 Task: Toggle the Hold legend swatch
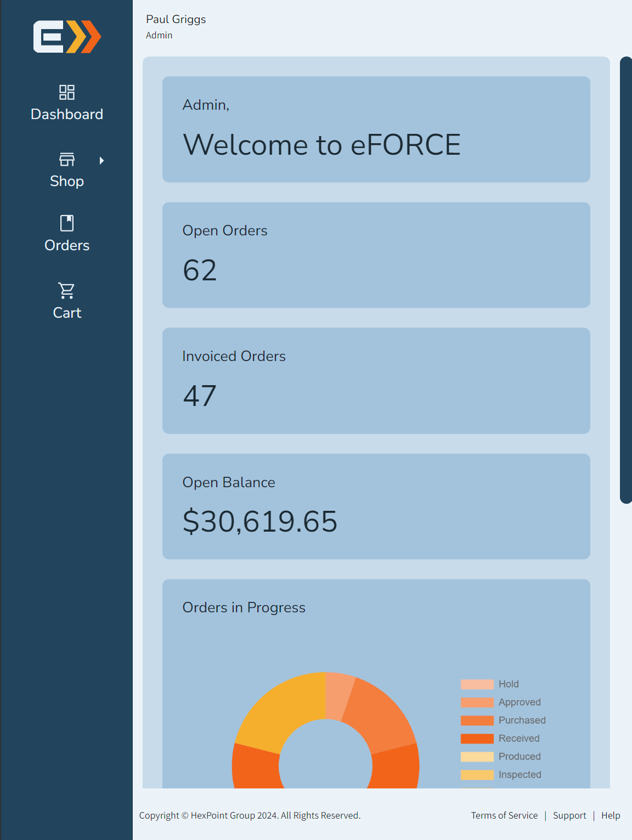tap(477, 684)
